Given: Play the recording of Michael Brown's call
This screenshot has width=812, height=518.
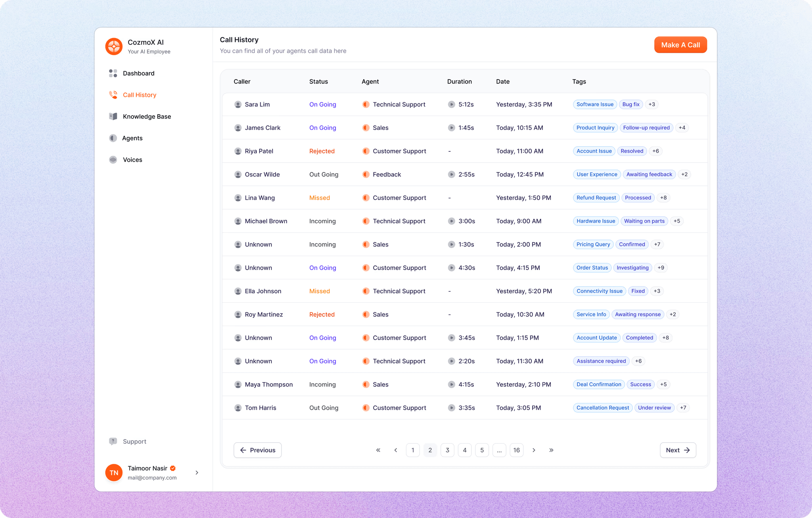Looking at the screenshot, I should coord(452,221).
